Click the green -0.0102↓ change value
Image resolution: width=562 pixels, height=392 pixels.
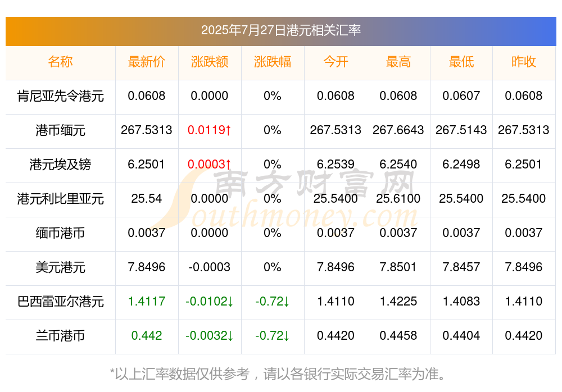pos(210,302)
